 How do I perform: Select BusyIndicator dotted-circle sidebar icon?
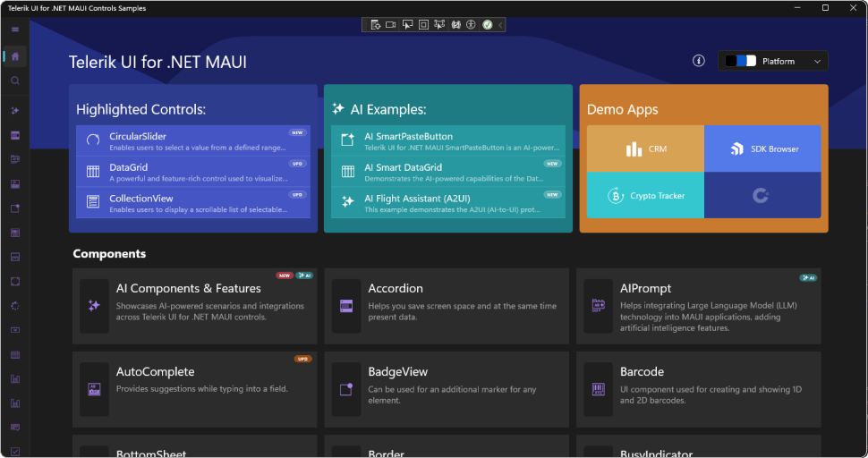click(x=15, y=306)
